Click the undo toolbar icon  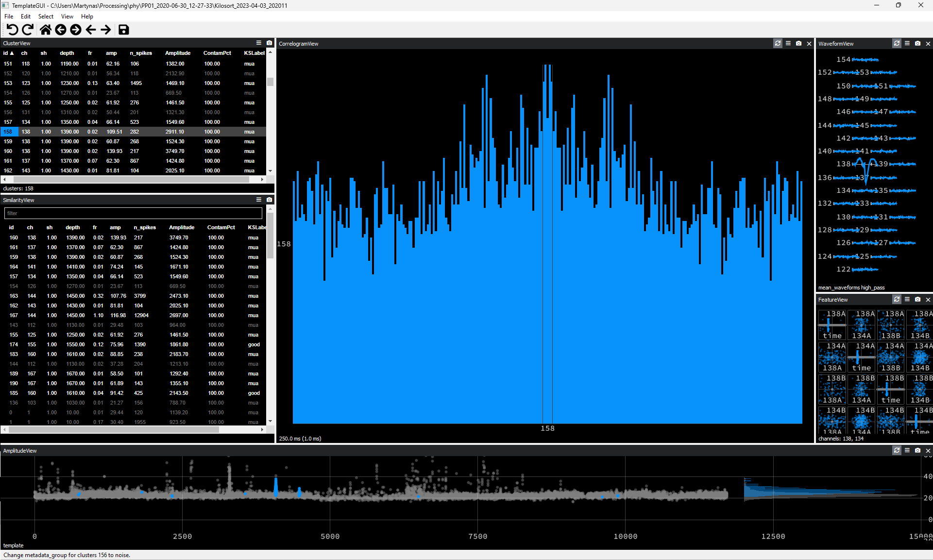point(13,30)
